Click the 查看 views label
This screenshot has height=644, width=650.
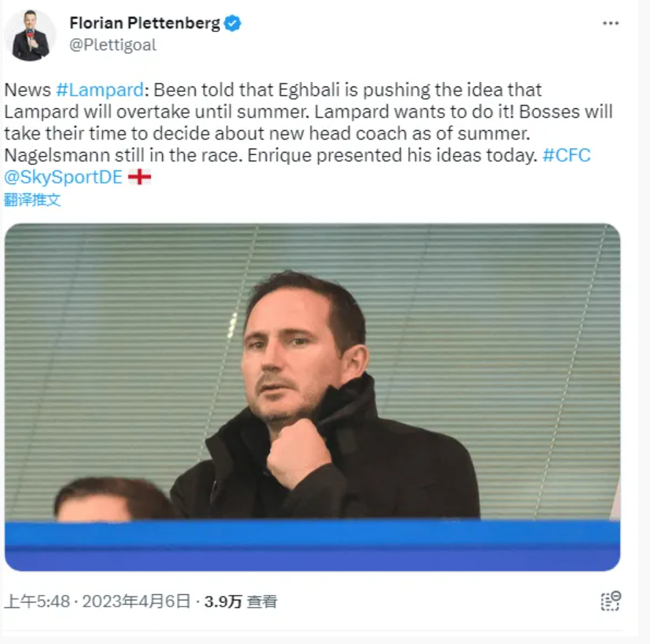pos(262,601)
